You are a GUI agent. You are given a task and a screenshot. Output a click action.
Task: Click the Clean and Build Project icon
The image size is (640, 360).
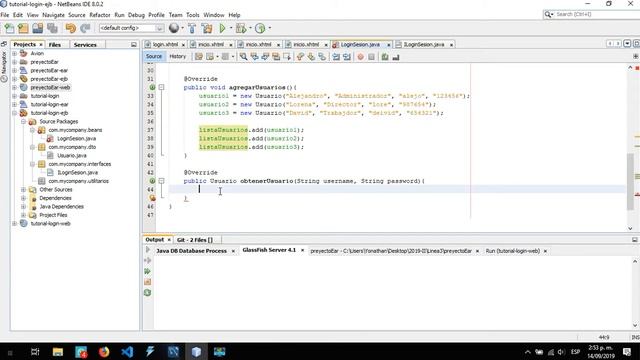207,28
